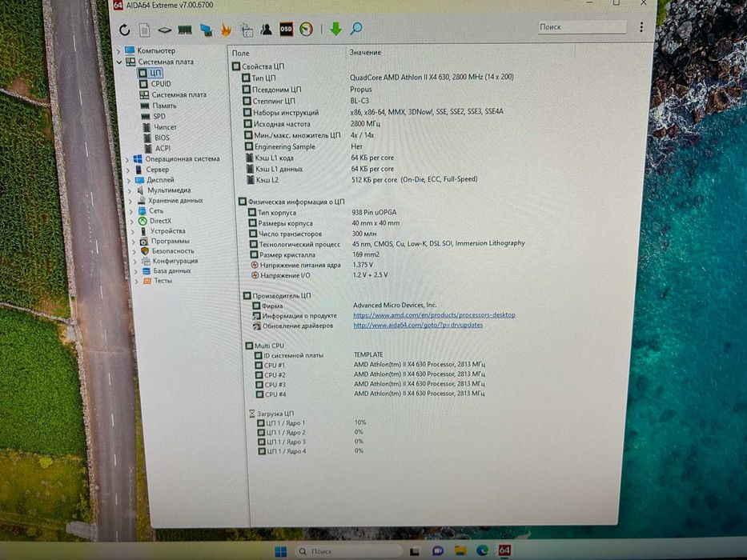Click the CPU chip icon in toolbar
This screenshot has width=747, height=560.
[165, 30]
